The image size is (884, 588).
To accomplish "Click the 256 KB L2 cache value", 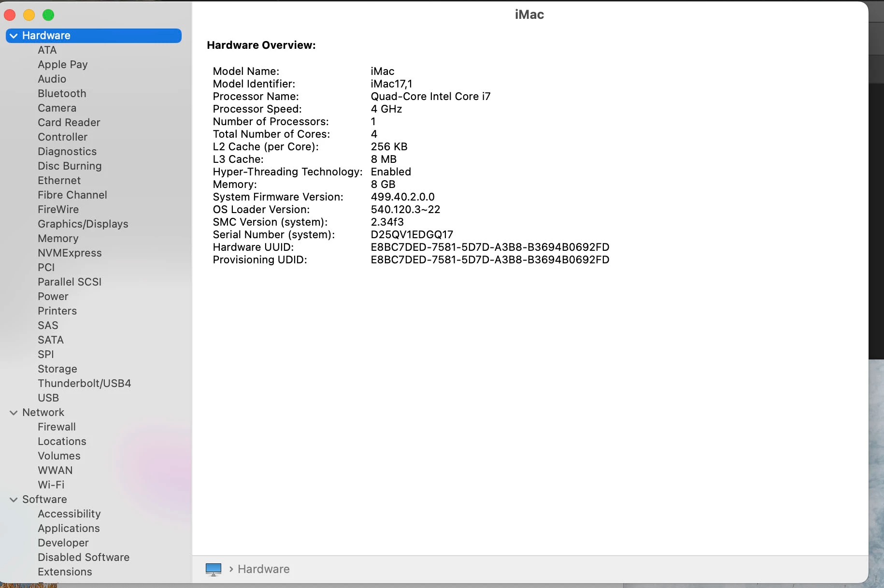I will (x=389, y=147).
